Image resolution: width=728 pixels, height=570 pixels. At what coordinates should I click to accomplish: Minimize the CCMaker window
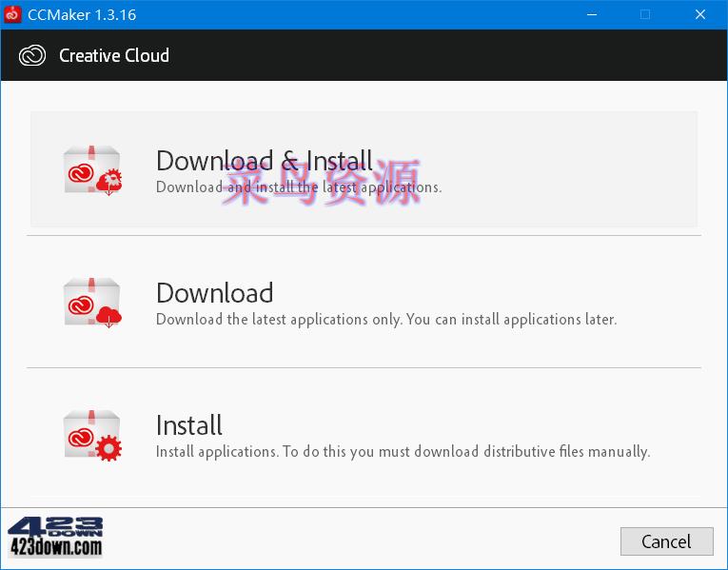coord(592,14)
